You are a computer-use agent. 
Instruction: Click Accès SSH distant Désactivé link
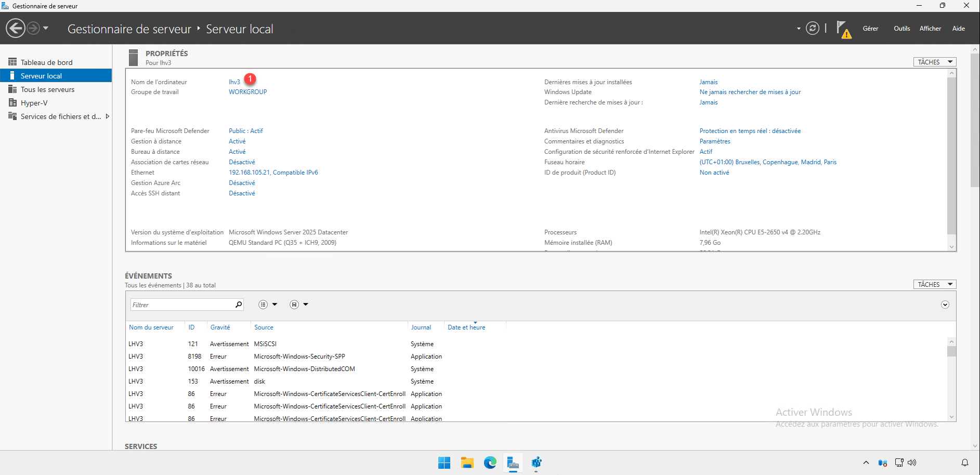242,193
